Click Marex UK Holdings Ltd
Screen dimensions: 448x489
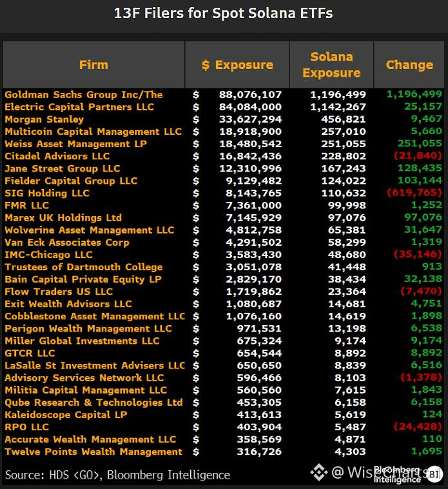point(63,217)
